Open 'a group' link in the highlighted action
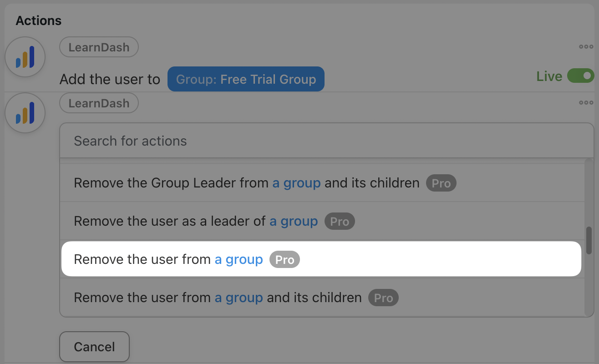Image resolution: width=599 pixels, height=364 pixels. coord(239,259)
